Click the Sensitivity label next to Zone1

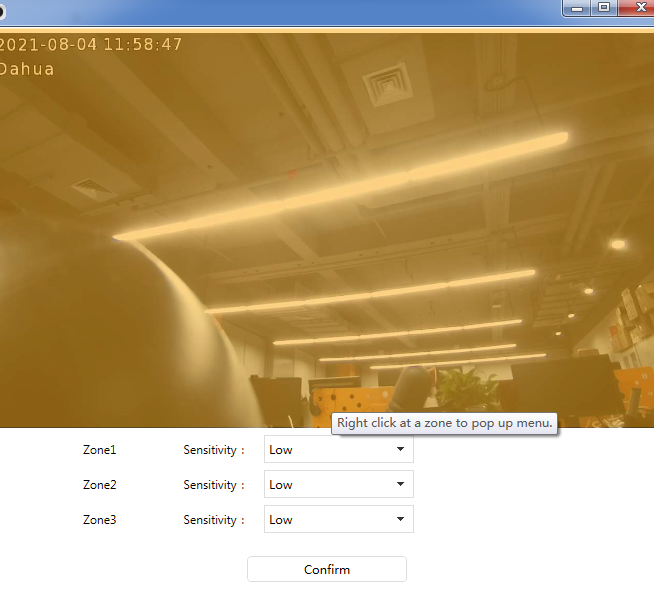pyautogui.click(x=214, y=450)
